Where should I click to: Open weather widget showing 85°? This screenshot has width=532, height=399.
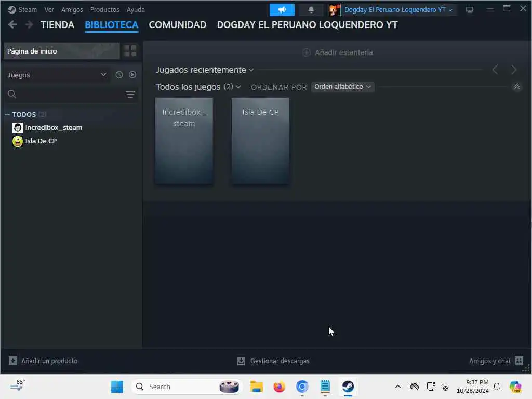tap(17, 386)
